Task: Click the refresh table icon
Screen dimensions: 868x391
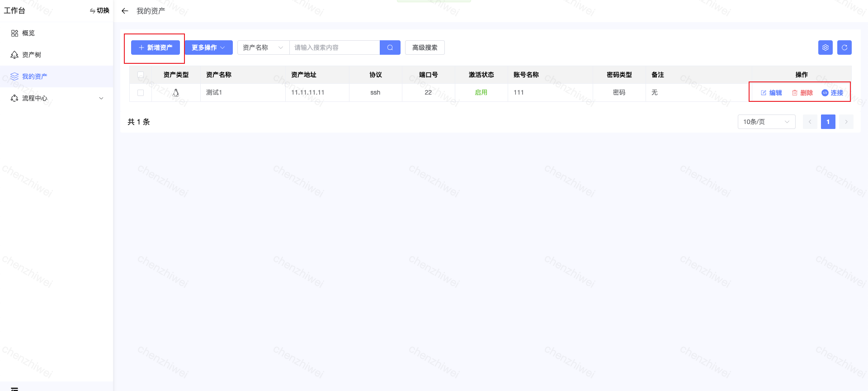Action: (844, 48)
